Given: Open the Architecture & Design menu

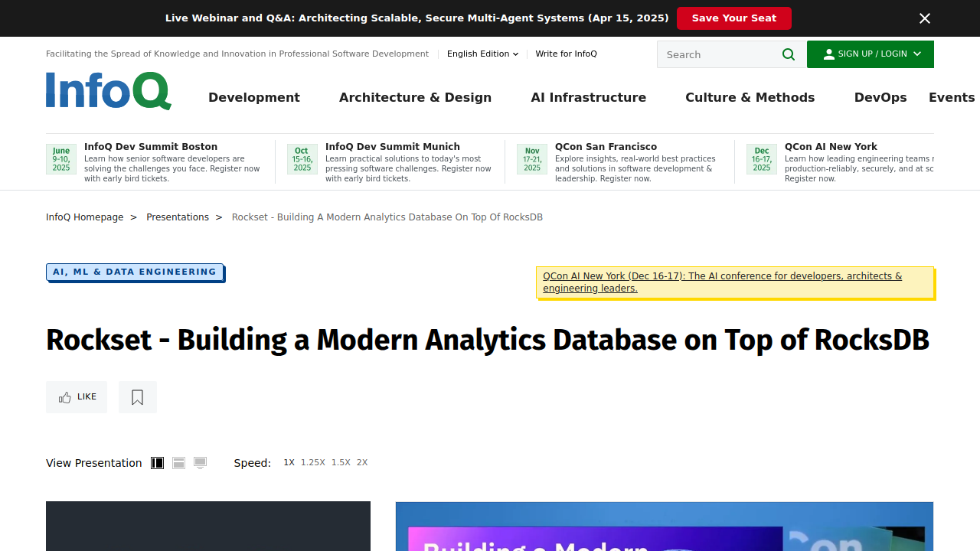Looking at the screenshot, I should point(415,97).
